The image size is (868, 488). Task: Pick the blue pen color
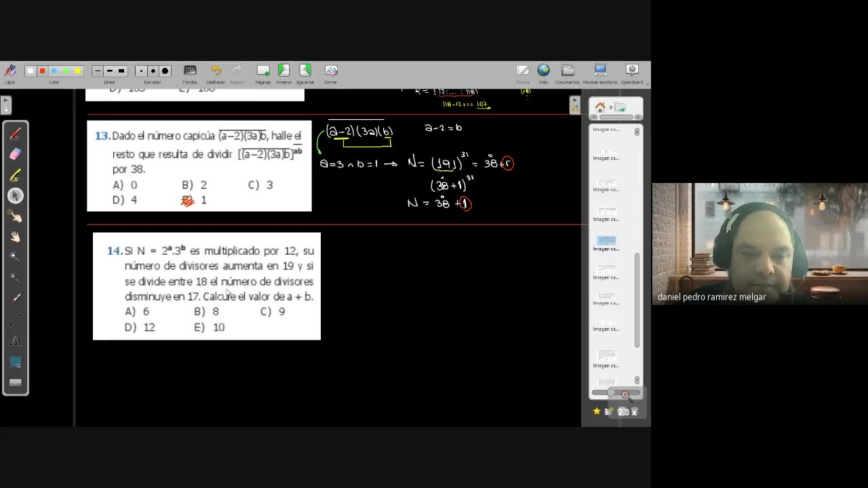(54, 70)
